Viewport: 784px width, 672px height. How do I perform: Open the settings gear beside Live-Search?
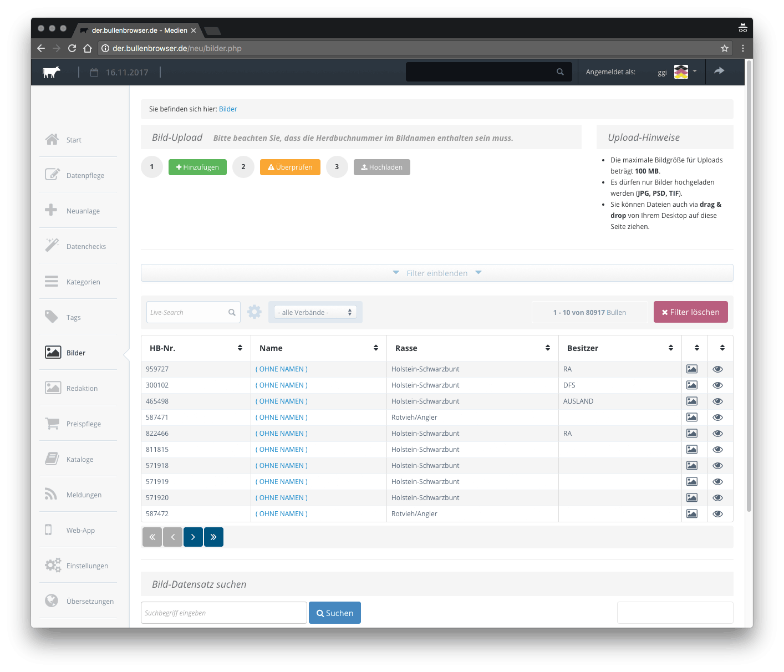pos(254,312)
